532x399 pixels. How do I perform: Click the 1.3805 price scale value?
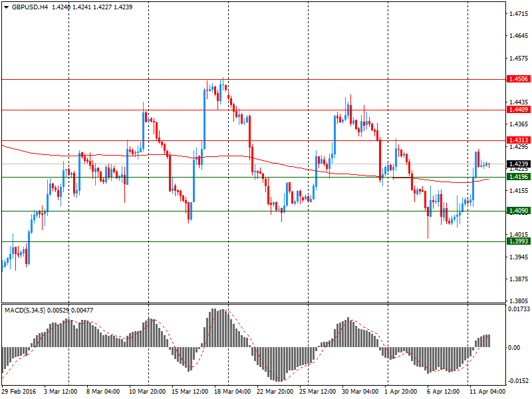click(519, 301)
